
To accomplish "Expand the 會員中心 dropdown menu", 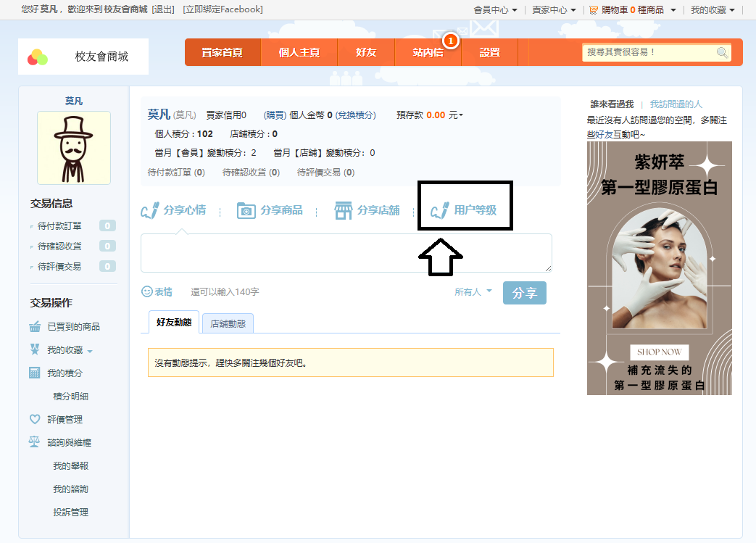I will tap(496, 10).
